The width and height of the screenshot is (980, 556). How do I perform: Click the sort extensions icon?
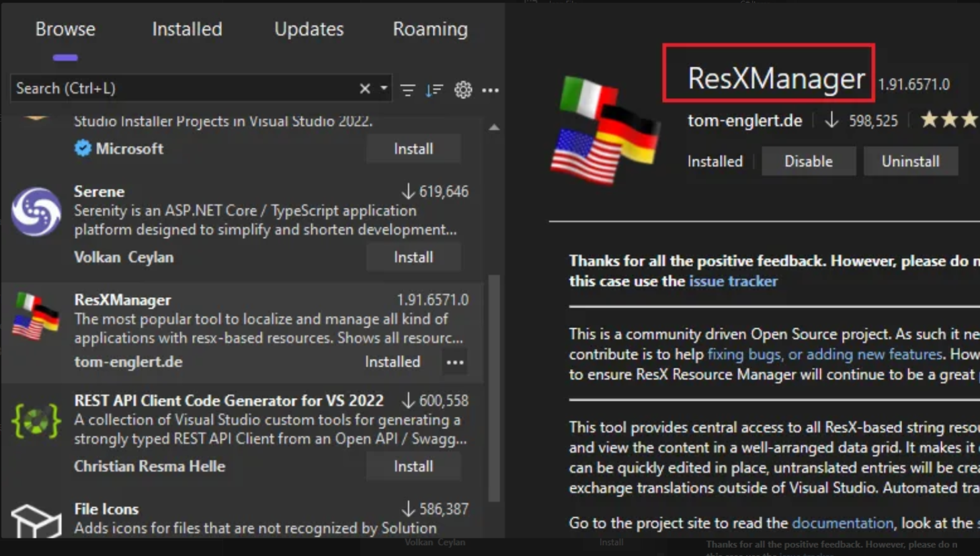click(x=434, y=89)
